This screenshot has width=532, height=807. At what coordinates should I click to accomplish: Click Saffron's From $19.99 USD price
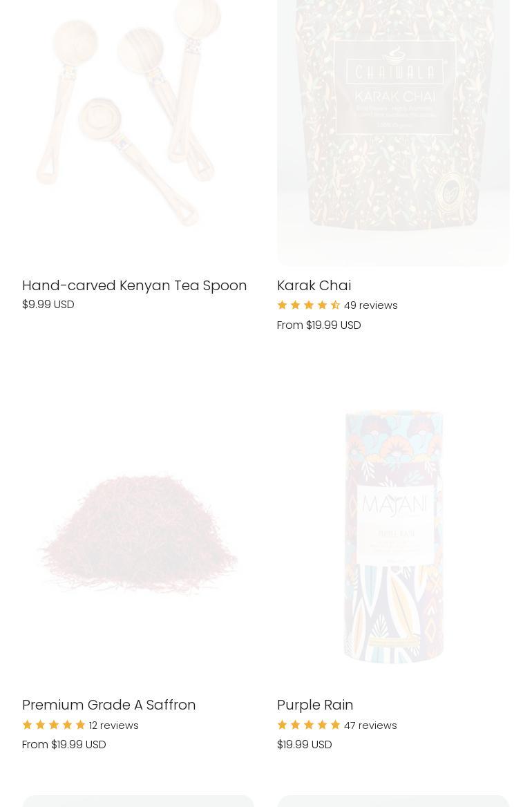tap(64, 745)
